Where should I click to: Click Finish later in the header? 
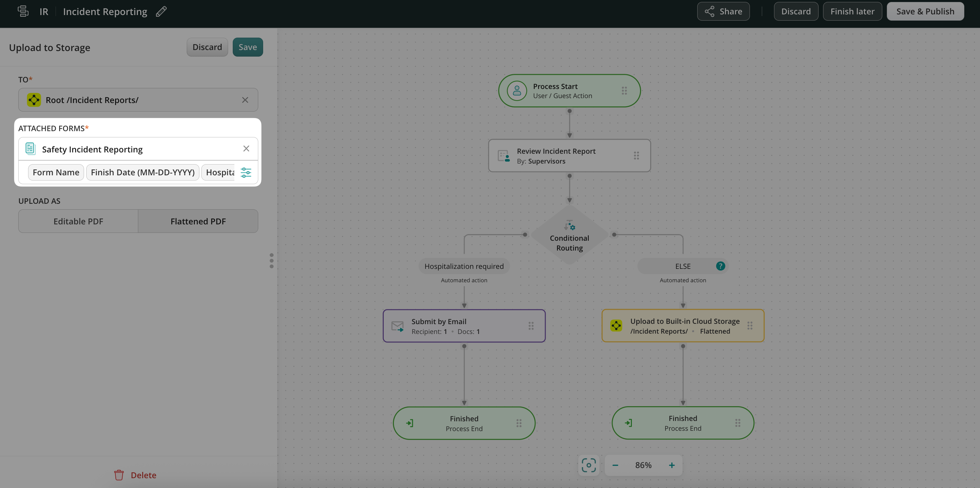tap(852, 11)
